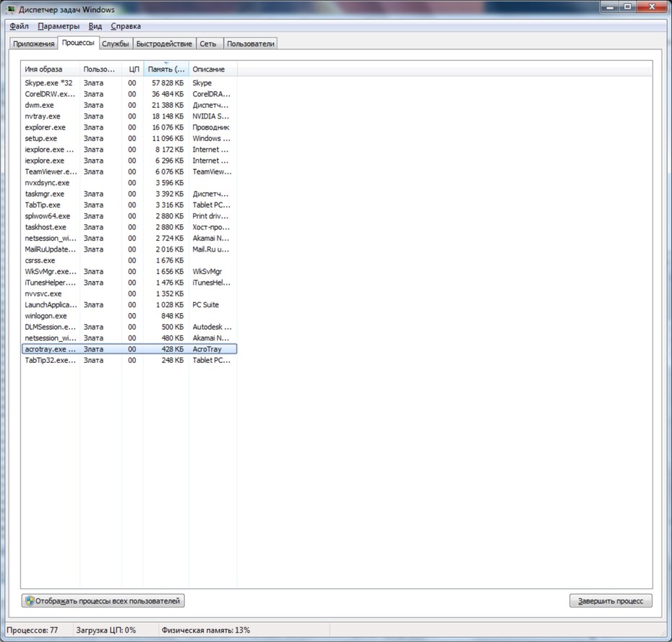Select the Процессы tab

[x=78, y=43]
